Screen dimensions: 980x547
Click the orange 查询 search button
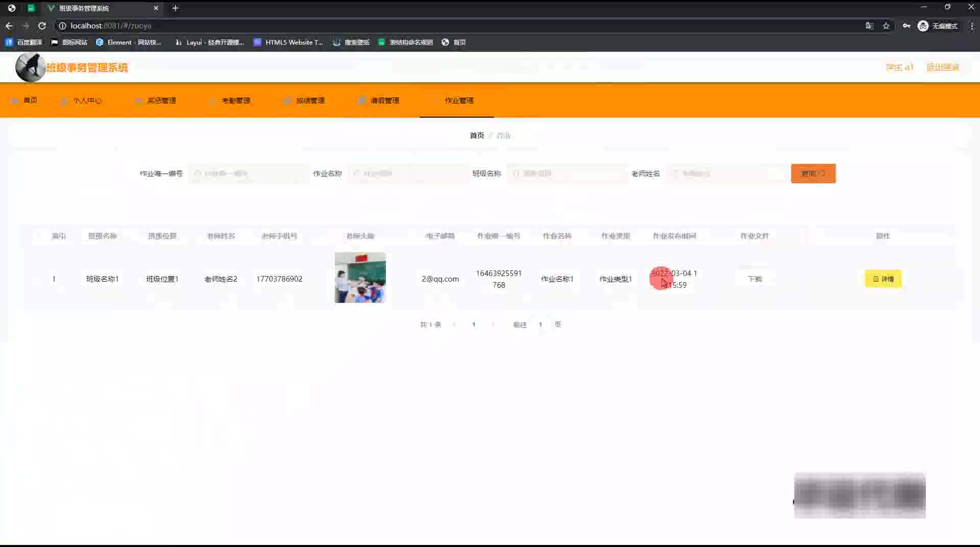click(x=813, y=173)
